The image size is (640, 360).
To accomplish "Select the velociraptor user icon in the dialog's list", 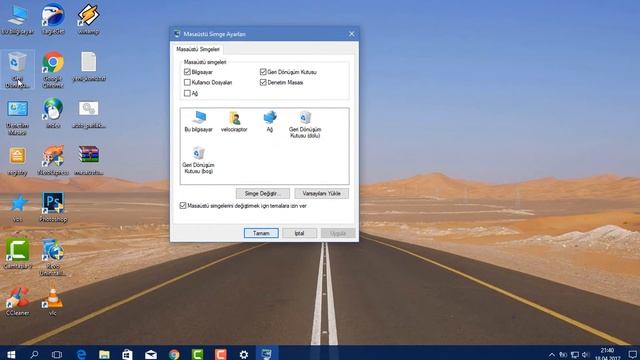I will [234, 121].
